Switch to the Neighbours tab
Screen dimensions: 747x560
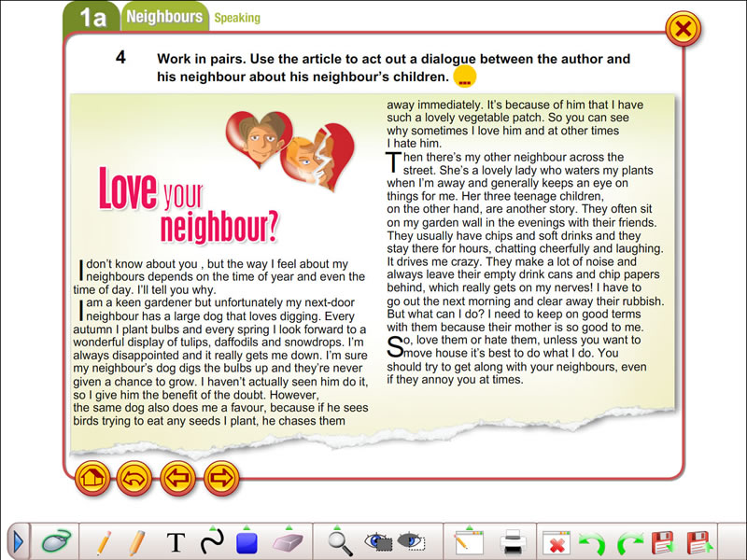tap(164, 17)
